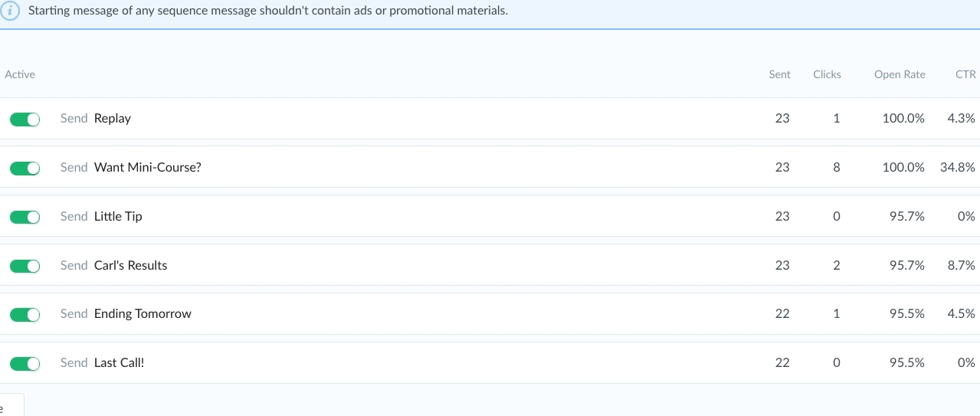Viewport: 980px width, 416px height.
Task: Open the Want Mini-Course? message
Action: point(148,167)
